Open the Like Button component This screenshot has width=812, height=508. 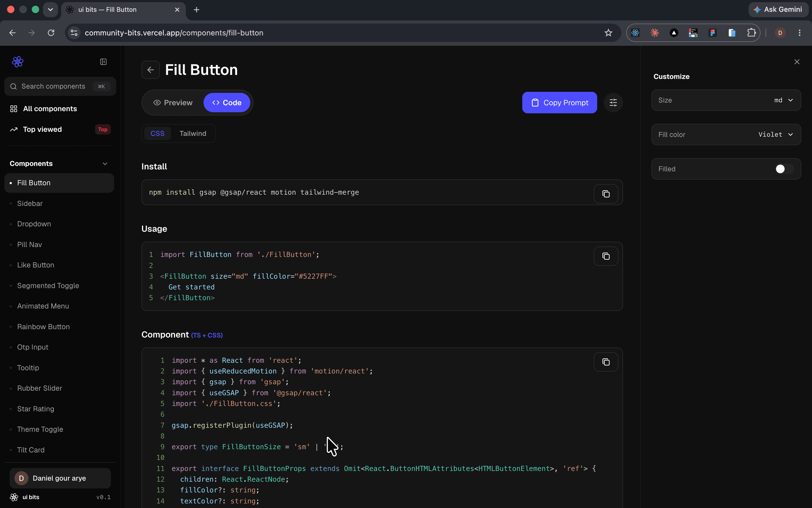pos(59,265)
